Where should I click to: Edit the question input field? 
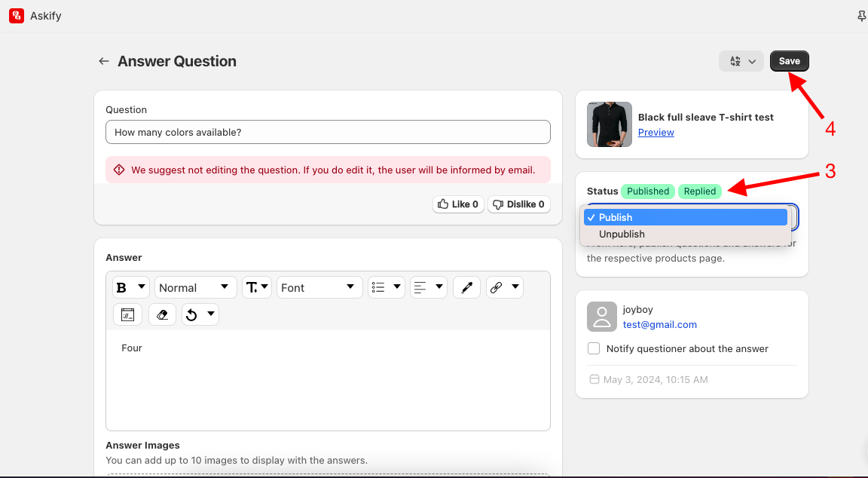pyautogui.click(x=328, y=132)
